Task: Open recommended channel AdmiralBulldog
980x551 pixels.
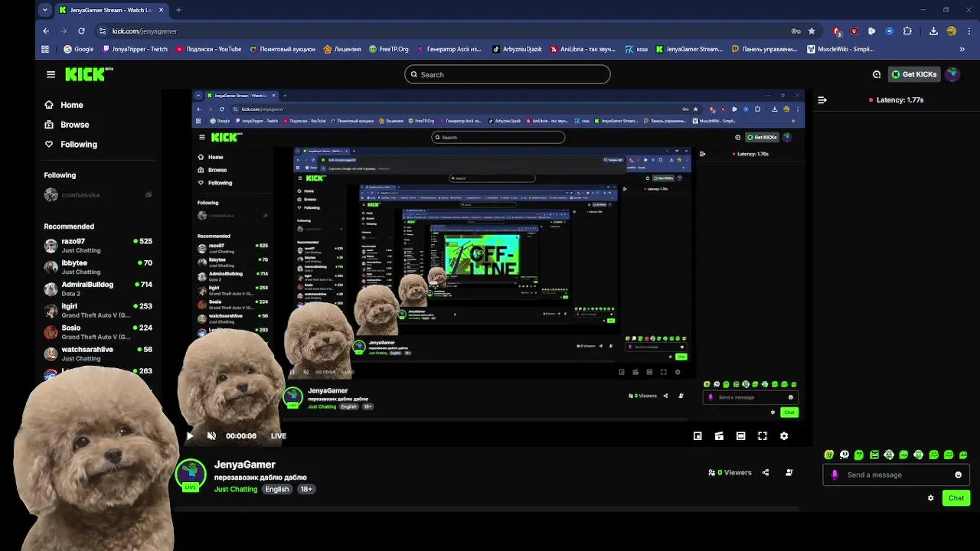Action: click(98, 289)
